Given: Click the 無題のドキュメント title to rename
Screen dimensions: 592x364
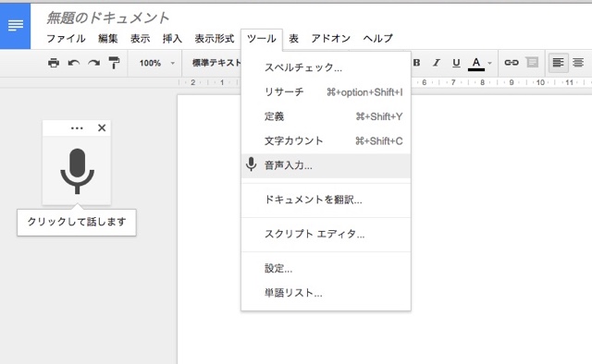Looking at the screenshot, I should [x=108, y=18].
